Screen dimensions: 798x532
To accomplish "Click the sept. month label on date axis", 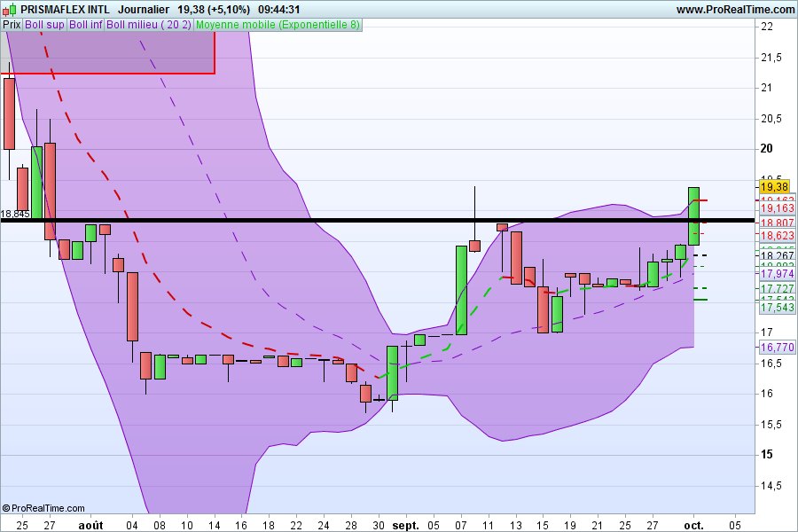I will (x=405, y=526).
